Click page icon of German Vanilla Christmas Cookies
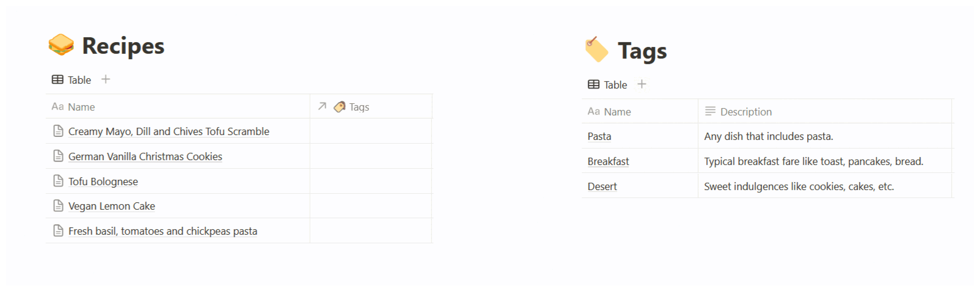Image resolution: width=980 pixels, height=291 pixels. pyautogui.click(x=59, y=156)
